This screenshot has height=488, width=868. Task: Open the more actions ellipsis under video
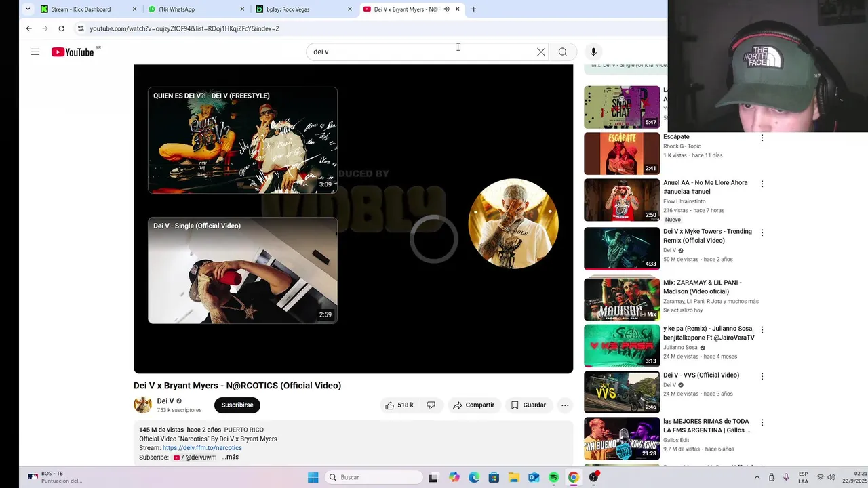tap(565, 405)
